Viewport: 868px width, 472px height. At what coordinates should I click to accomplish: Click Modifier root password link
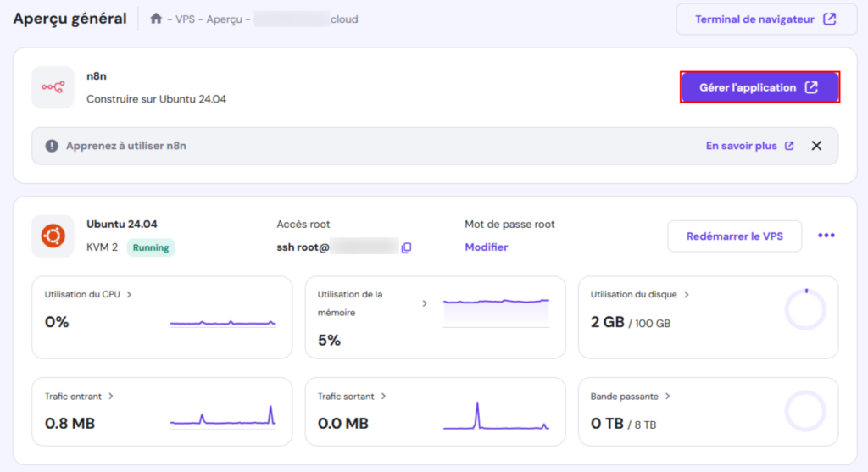pyautogui.click(x=487, y=247)
